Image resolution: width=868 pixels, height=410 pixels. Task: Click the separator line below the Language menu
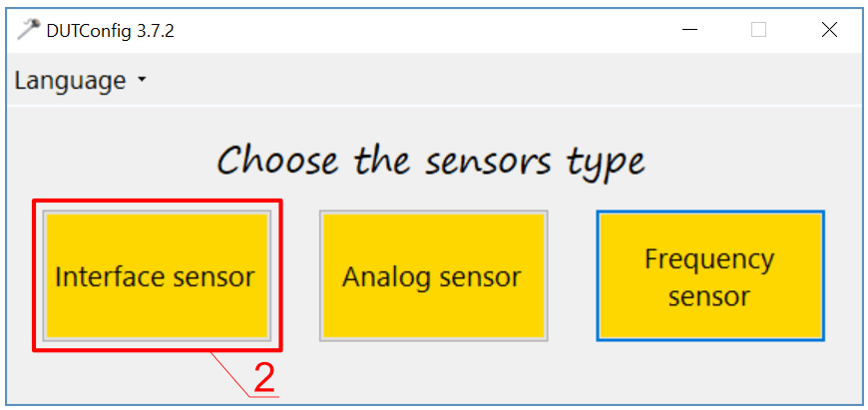coord(433,105)
